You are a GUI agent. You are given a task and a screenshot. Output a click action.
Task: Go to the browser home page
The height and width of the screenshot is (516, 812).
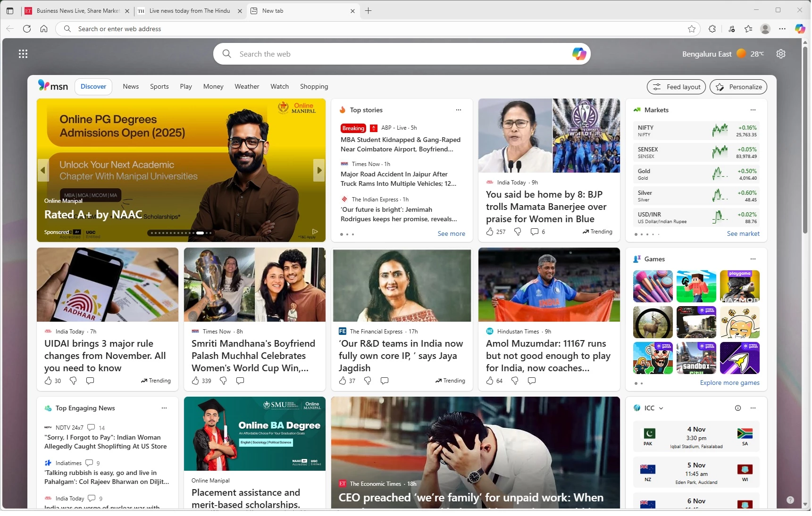pos(44,29)
